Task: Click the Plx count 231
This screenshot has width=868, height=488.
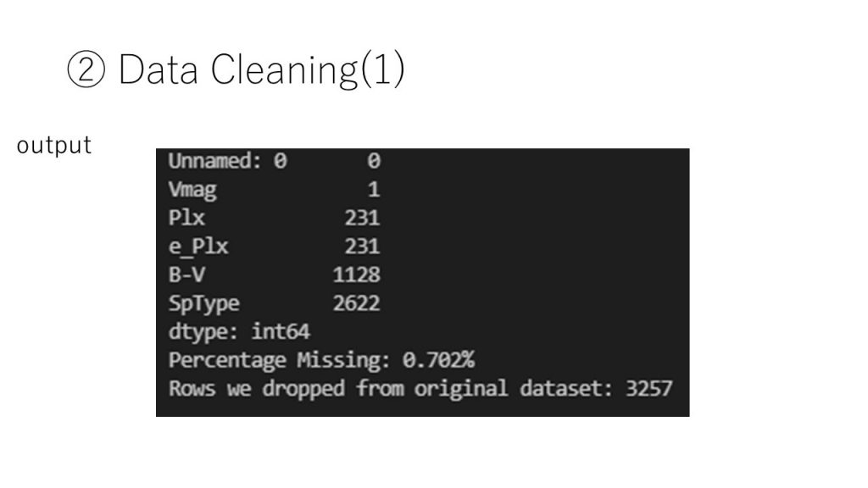Action: click(x=362, y=218)
